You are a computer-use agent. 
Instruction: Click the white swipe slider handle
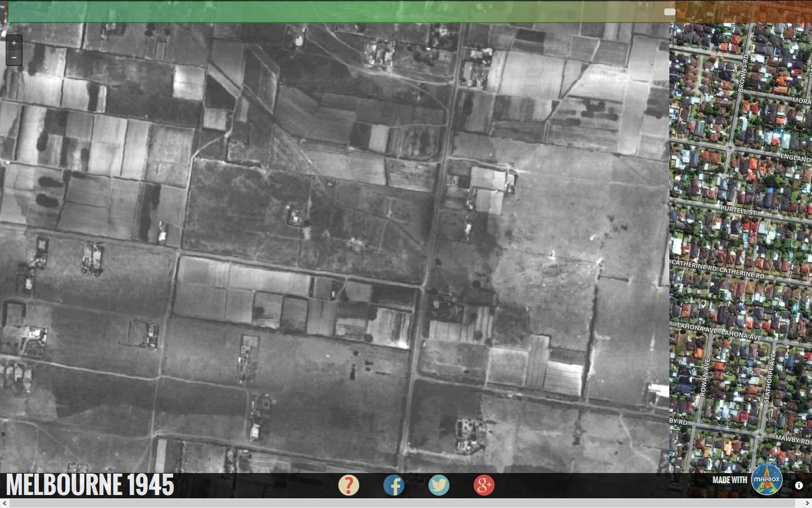pyautogui.click(x=670, y=12)
